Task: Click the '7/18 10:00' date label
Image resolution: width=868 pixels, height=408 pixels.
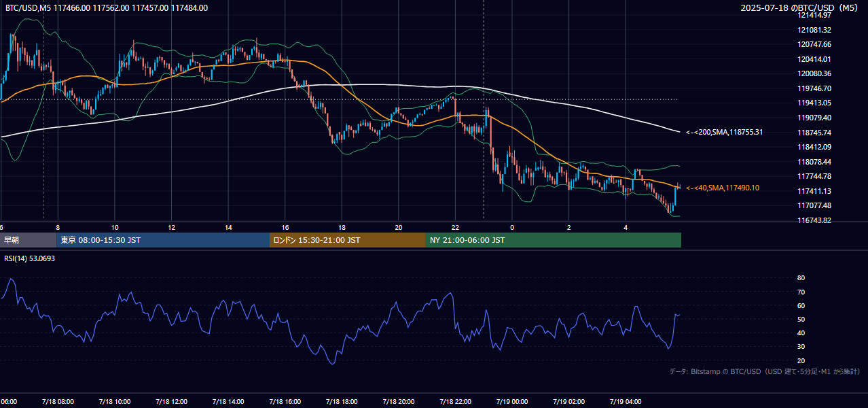Action: pos(114,402)
